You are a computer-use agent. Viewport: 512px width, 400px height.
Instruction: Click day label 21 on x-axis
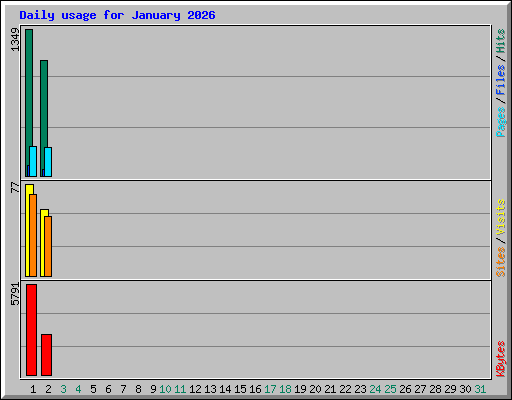(x=330, y=389)
